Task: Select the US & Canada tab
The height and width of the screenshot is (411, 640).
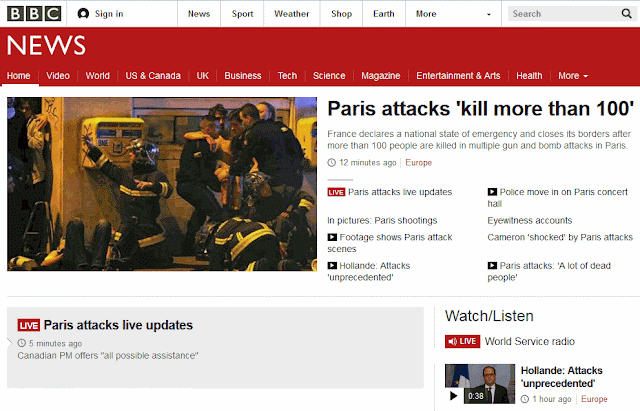Action: click(153, 76)
